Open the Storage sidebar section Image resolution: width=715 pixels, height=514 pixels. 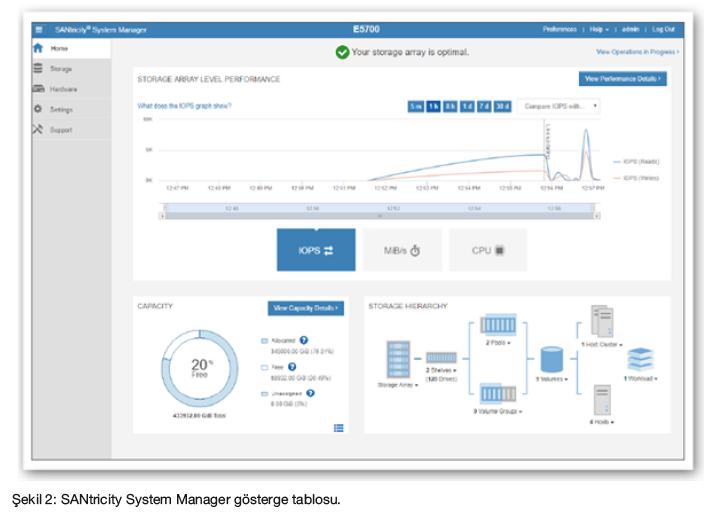(x=60, y=69)
